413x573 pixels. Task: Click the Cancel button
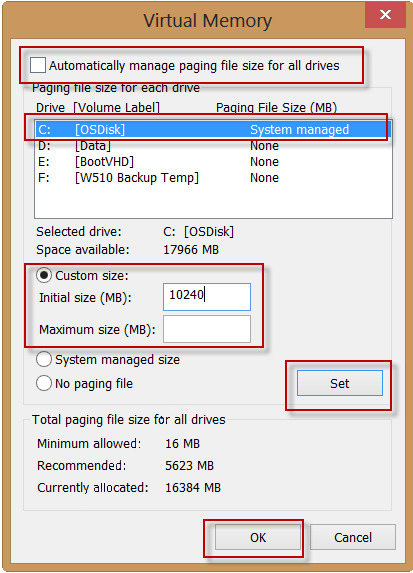pyautogui.click(x=353, y=537)
